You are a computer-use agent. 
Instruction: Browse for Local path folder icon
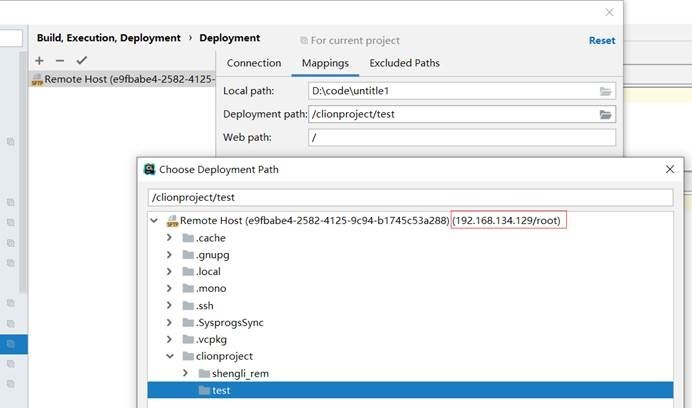(x=605, y=91)
